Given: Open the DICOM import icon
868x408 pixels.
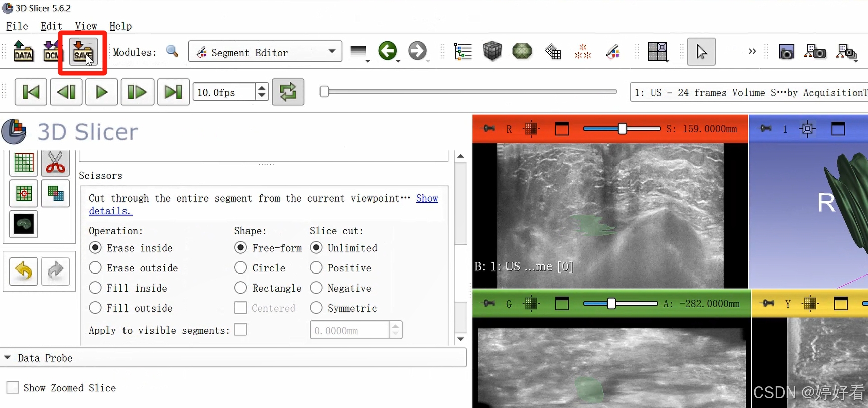Looking at the screenshot, I should point(50,51).
